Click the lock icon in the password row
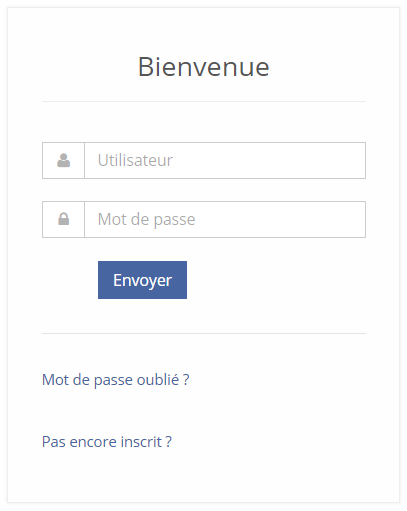Screen dimensions: 407x511 pyautogui.click(x=63, y=219)
